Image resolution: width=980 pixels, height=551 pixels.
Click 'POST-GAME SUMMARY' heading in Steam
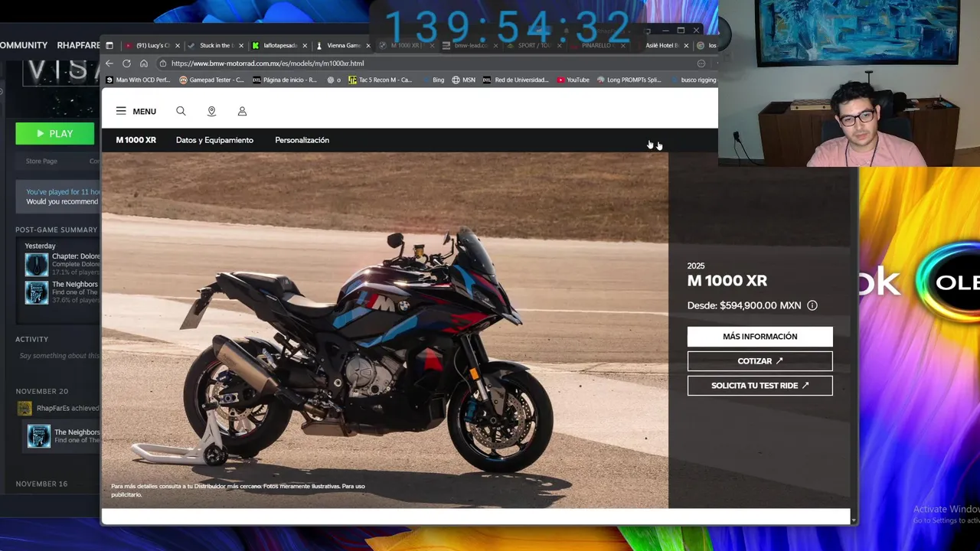56,230
